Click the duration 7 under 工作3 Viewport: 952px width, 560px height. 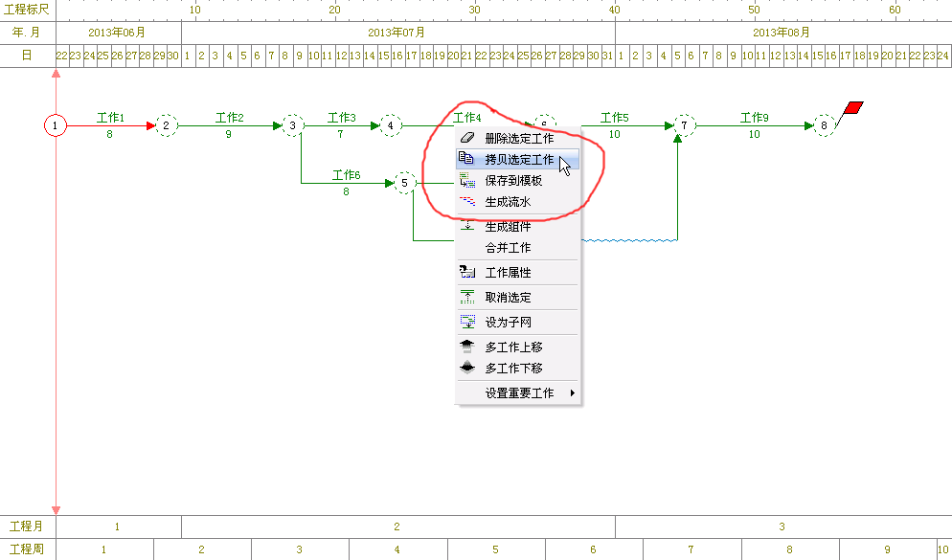[x=340, y=134]
